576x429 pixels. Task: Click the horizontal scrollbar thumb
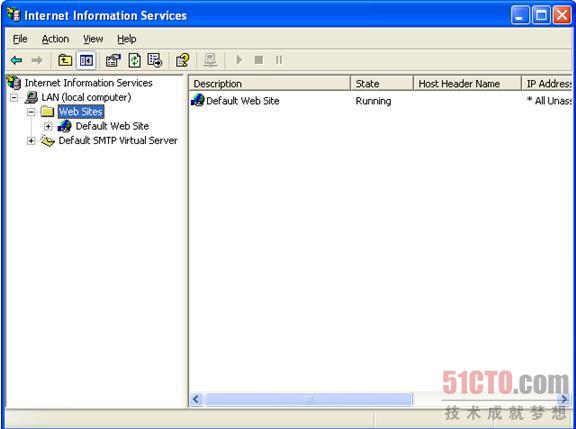click(309, 399)
